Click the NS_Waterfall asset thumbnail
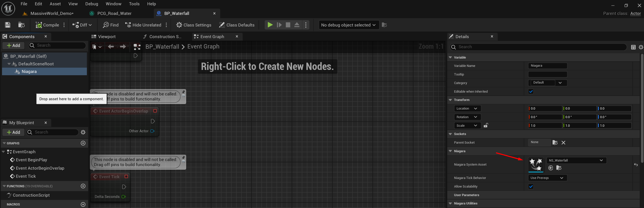644x208 pixels. click(536, 165)
